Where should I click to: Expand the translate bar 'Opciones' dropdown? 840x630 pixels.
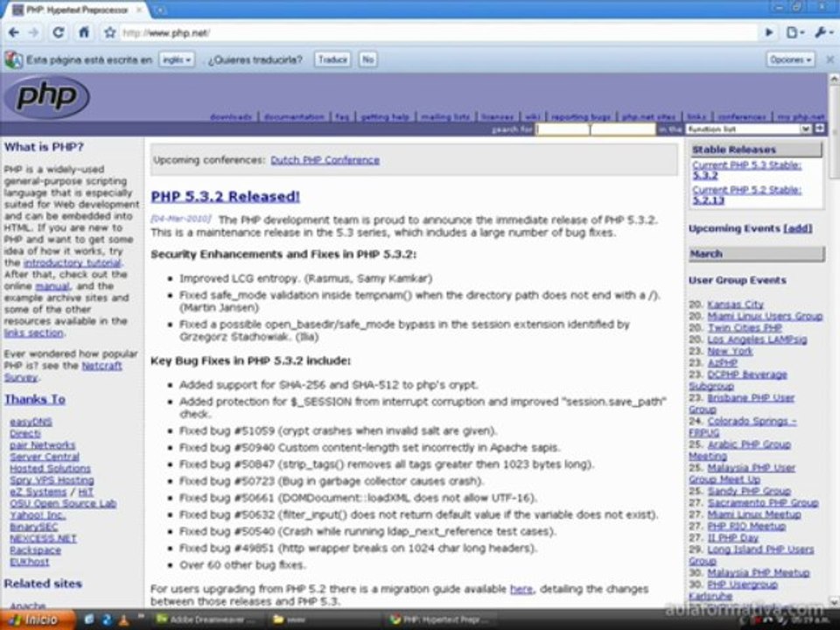790,59
